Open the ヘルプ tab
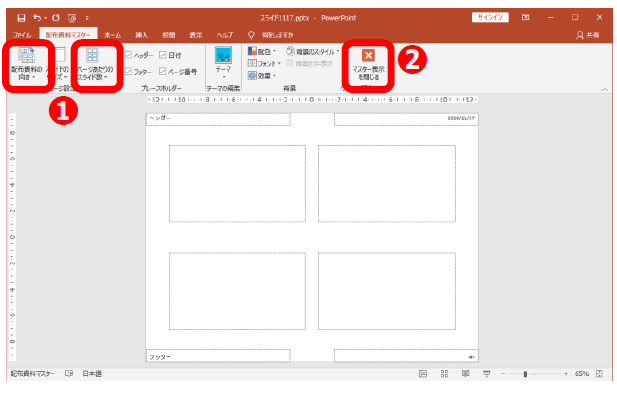The image size is (617, 393). [x=225, y=35]
